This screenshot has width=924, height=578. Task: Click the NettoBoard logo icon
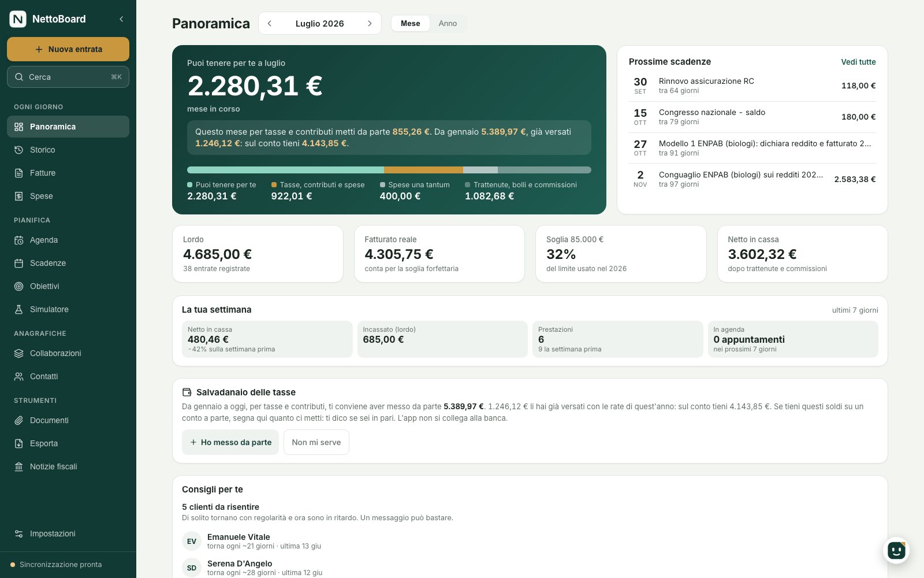point(18,19)
